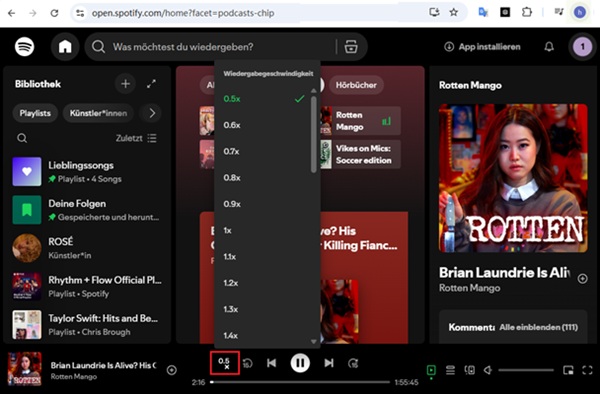
Task: Expand the Bibliothek panel
Action: coord(152,84)
